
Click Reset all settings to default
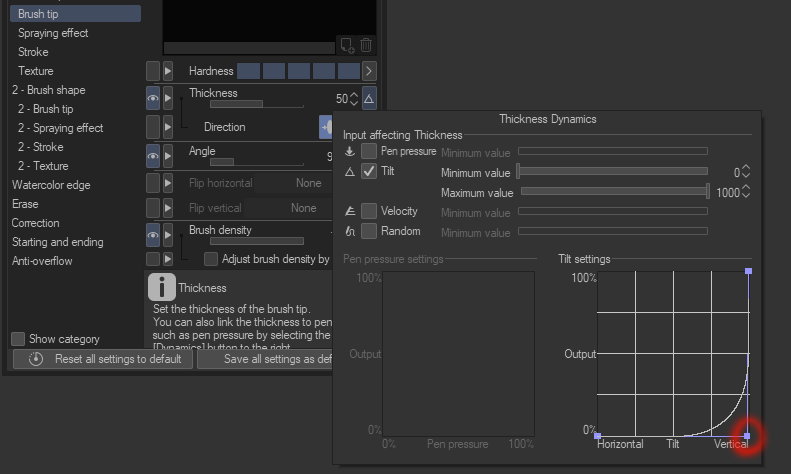[x=103, y=359]
